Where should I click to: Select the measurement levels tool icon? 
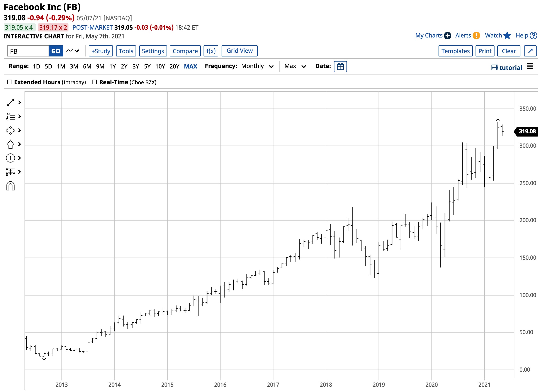coord(11,172)
